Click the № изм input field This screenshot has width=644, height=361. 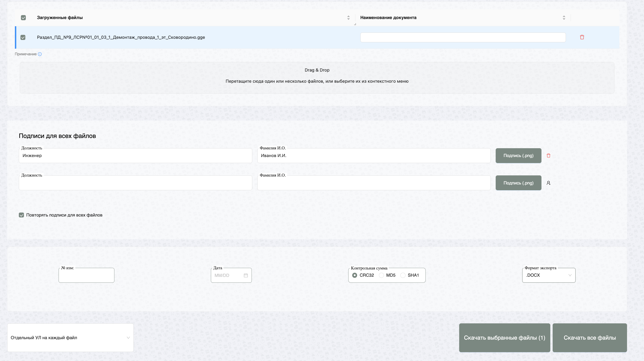[x=86, y=276]
